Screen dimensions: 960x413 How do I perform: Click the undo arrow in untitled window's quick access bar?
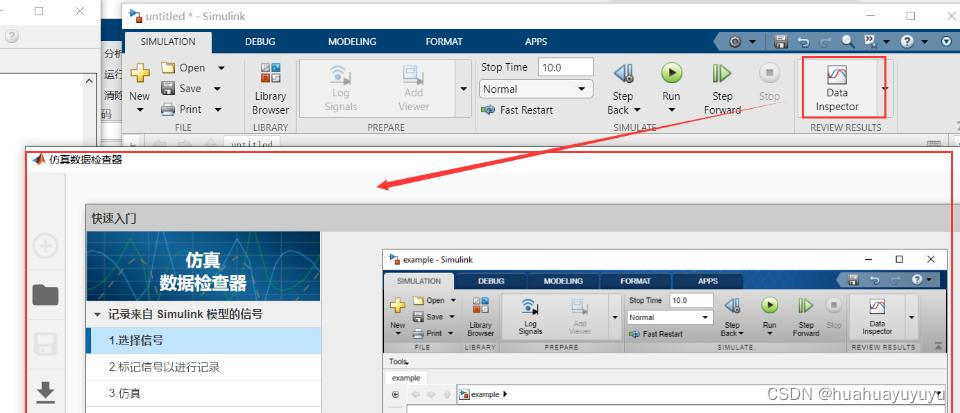[x=803, y=42]
